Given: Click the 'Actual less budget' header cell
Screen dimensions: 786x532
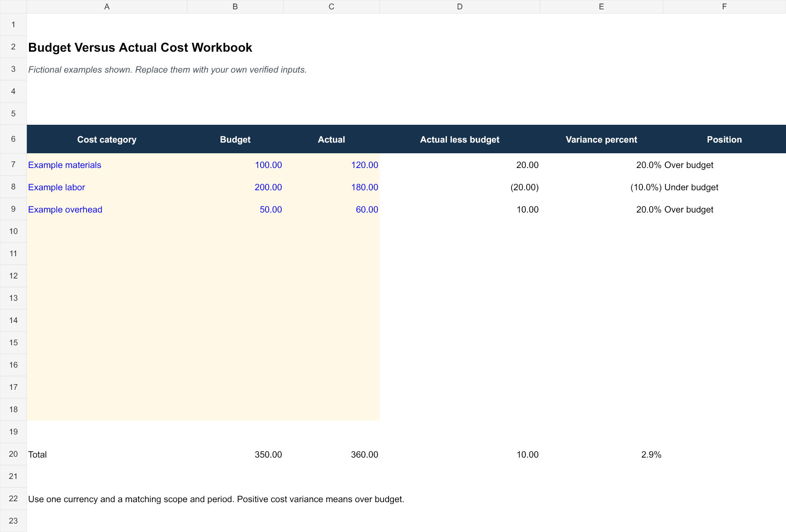Looking at the screenshot, I should [460, 139].
